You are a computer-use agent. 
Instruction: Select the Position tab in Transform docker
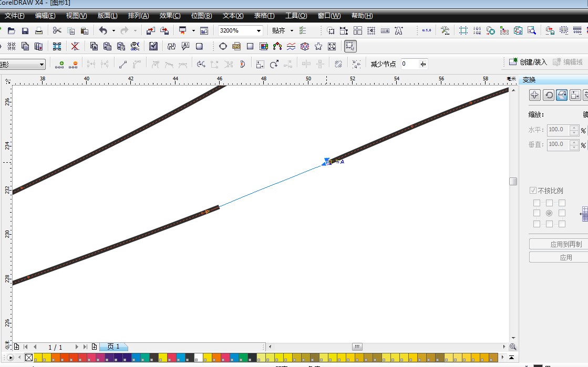(x=535, y=95)
